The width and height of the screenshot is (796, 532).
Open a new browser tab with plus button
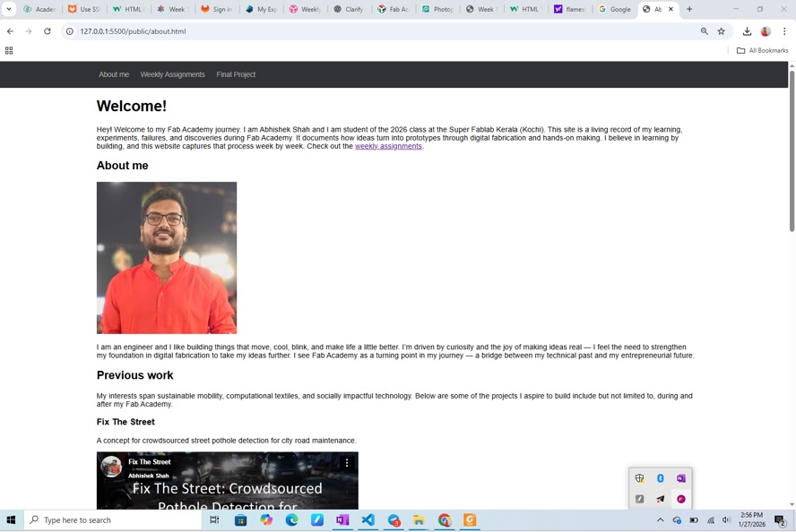[x=689, y=9]
